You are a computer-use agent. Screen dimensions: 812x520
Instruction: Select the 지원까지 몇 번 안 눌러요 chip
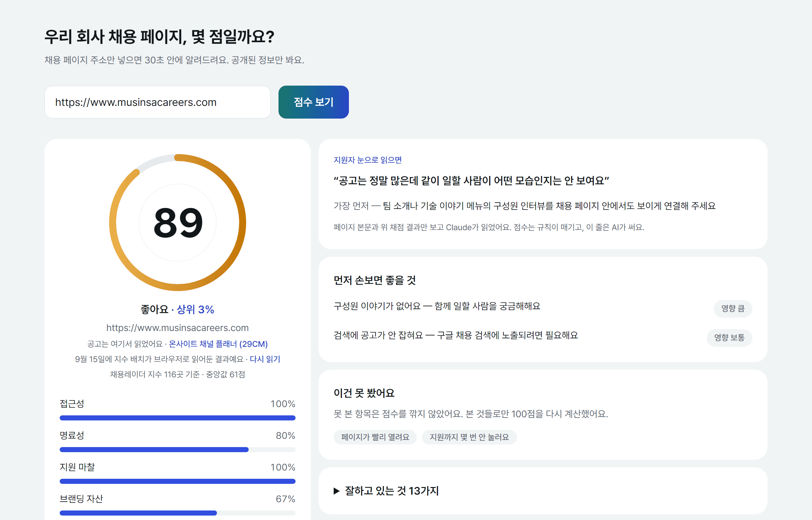pos(469,437)
